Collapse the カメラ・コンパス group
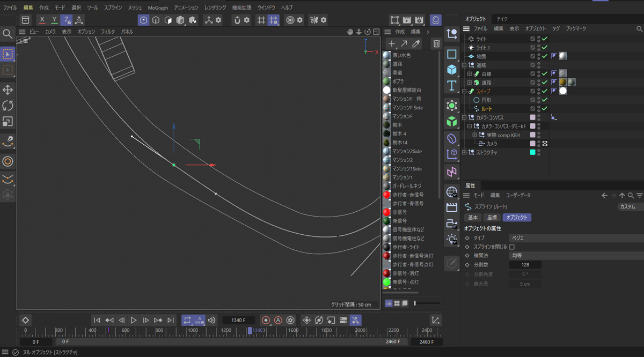Viewport: 644px width, 357px height. (x=464, y=117)
